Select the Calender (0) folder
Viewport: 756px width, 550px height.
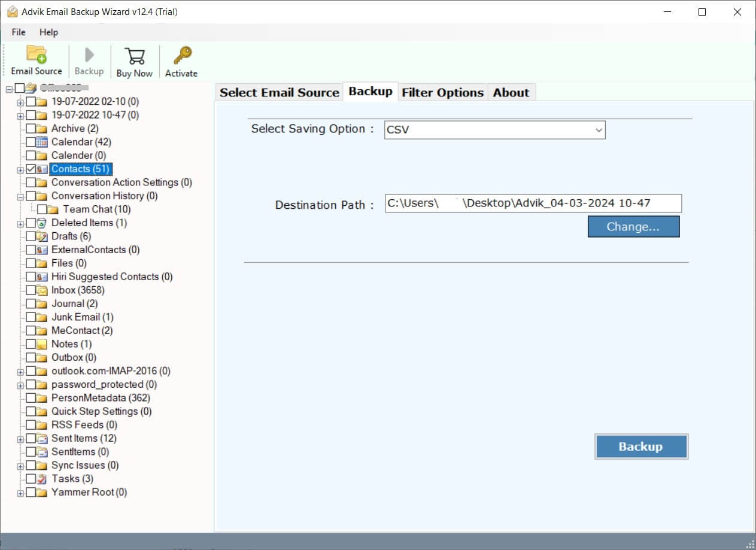[x=78, y=156]
